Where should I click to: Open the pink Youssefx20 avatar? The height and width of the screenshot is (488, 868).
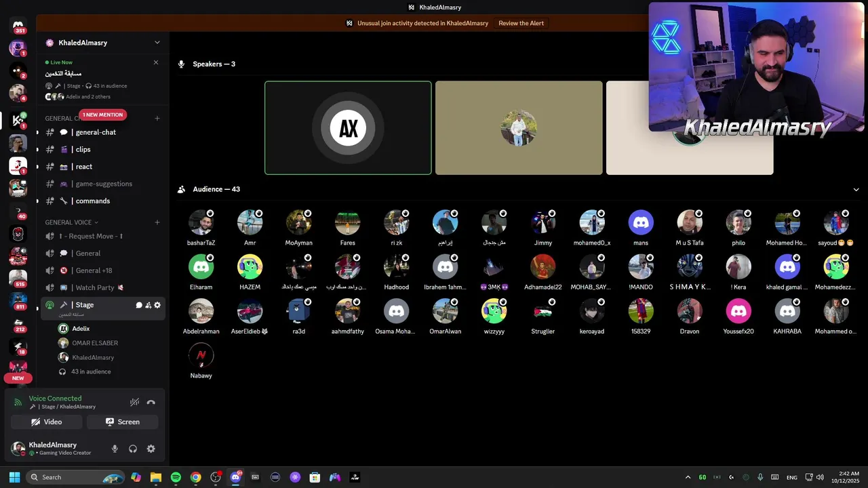[x=738, y=311]
